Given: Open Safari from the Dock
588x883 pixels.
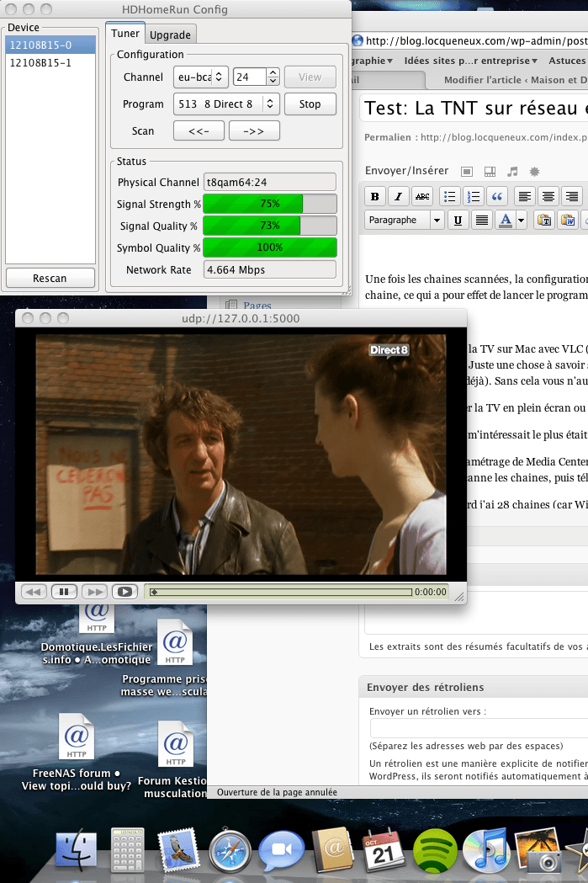Looking at the screenshot, I should tap(230, 850).
